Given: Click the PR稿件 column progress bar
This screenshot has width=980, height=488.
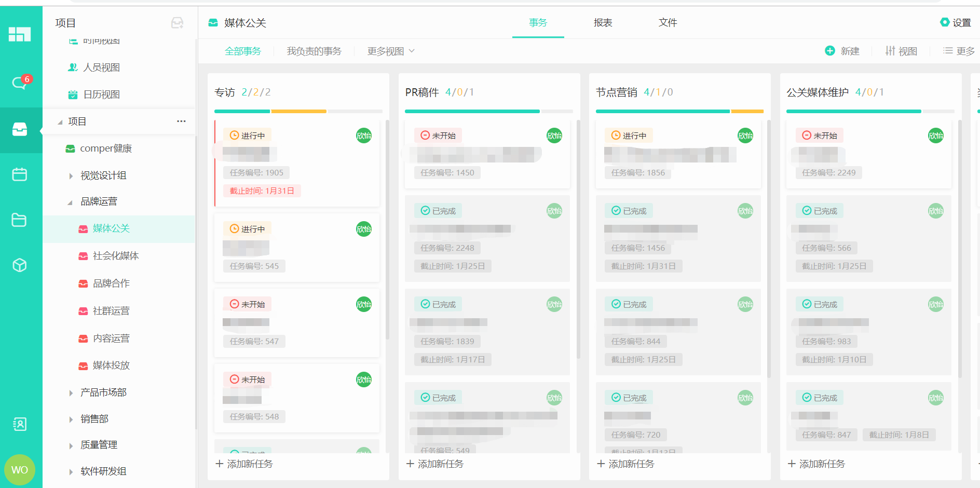Looking at the screenshot, I should click(x=489, y=111).
